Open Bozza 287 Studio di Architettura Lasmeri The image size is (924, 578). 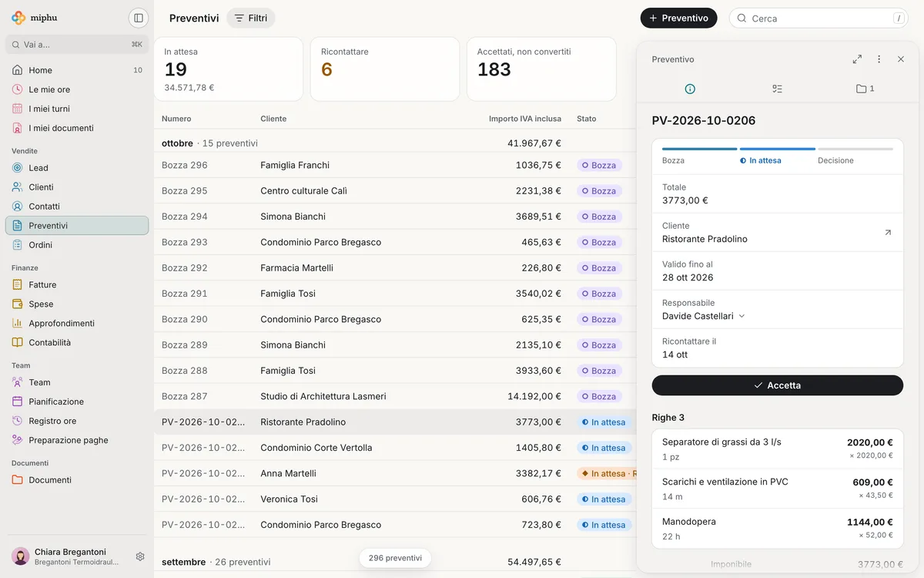tap(395, 396)
